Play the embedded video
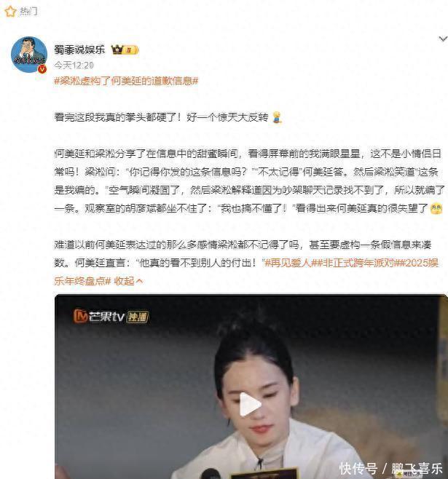Screen dimensions: 448x479 250,405
